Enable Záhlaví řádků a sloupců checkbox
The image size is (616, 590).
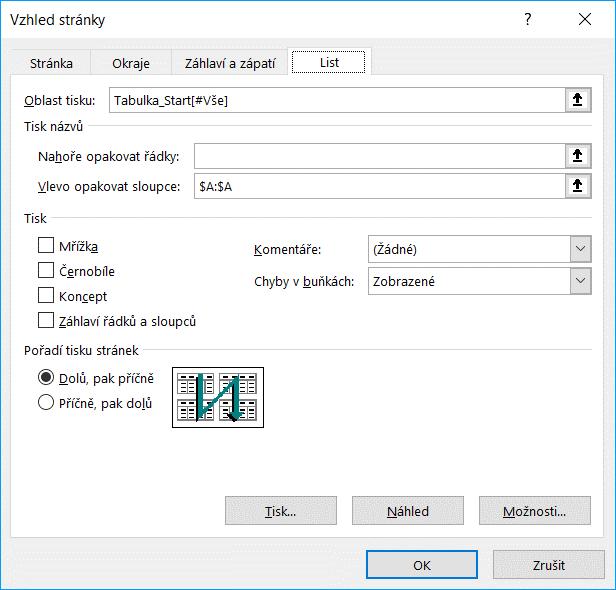click(x=46, y=320)
